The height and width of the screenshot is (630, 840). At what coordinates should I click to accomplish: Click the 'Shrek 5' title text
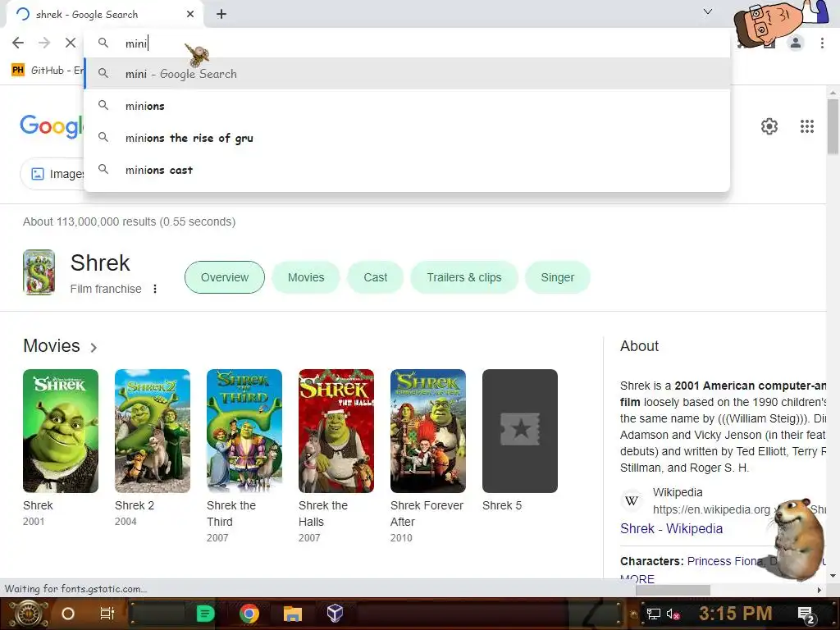[x=502, y=505]
